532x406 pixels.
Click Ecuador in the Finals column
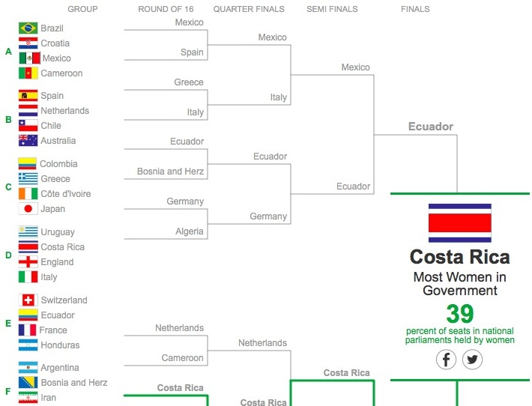[x=431, y=127]
